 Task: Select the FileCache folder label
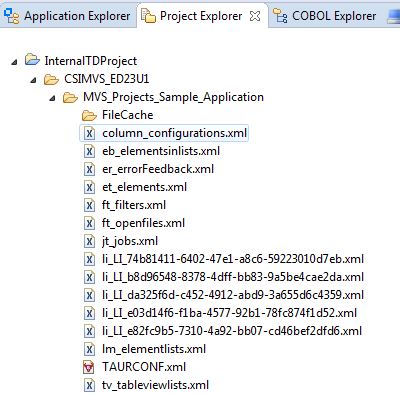tap(128, 115)
